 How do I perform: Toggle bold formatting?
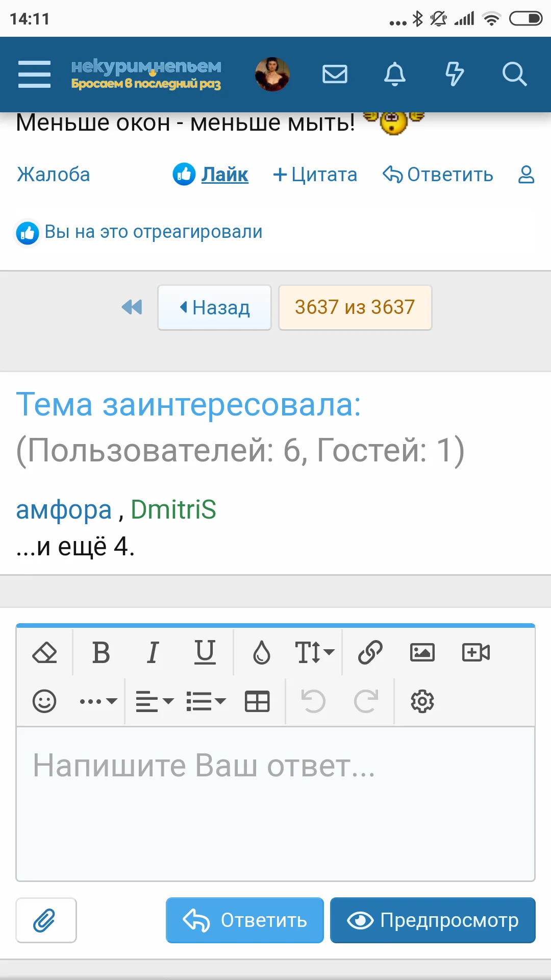101,652
